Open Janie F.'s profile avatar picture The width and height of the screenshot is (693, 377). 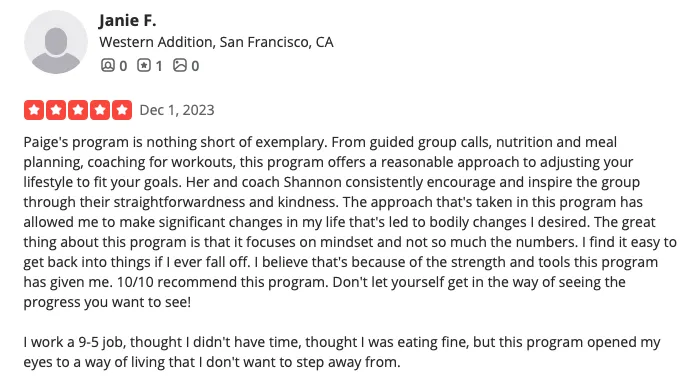56,42
